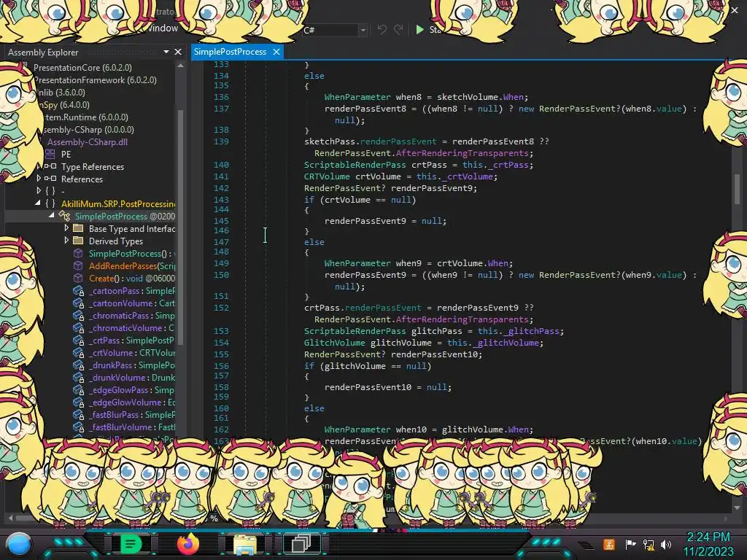Click the SimplePostProcess class icon in the tree
747x560 pixels.
point(64,216)
